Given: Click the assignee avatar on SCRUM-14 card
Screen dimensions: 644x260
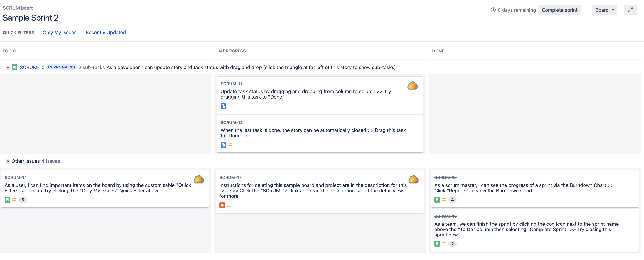Looking at the screenshot, I should (x=199, y=179).
